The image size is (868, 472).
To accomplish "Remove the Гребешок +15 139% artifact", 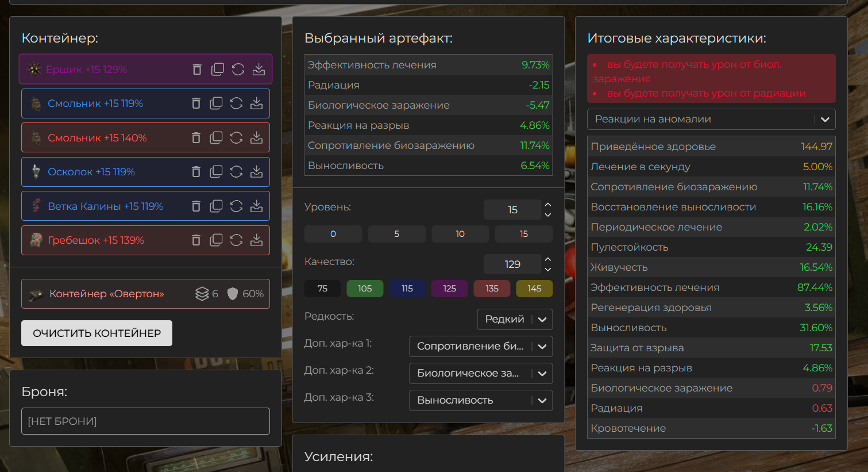I will [x=196, y=240].
